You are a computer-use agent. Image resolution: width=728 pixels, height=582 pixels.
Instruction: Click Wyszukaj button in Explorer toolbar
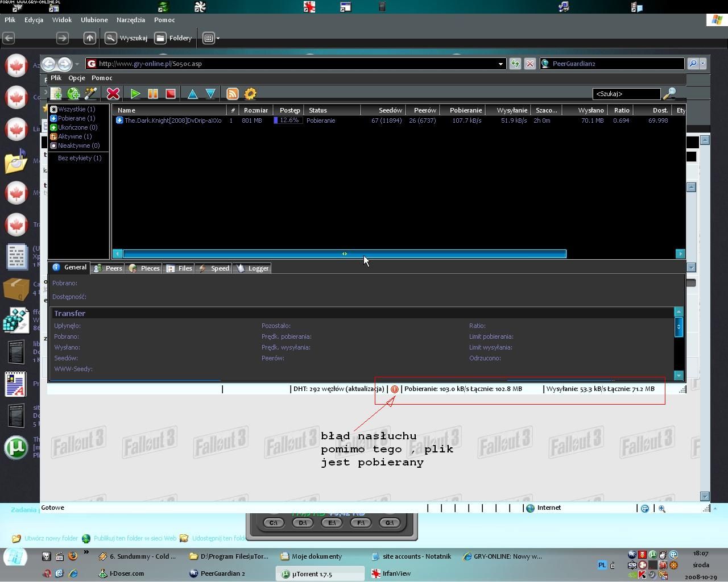tap(127, 38)
